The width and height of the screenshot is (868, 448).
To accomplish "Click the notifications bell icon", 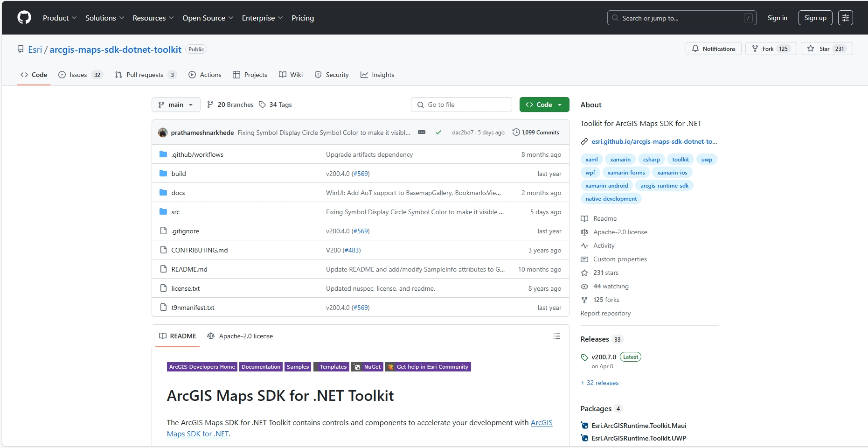I will coord(695,49).
